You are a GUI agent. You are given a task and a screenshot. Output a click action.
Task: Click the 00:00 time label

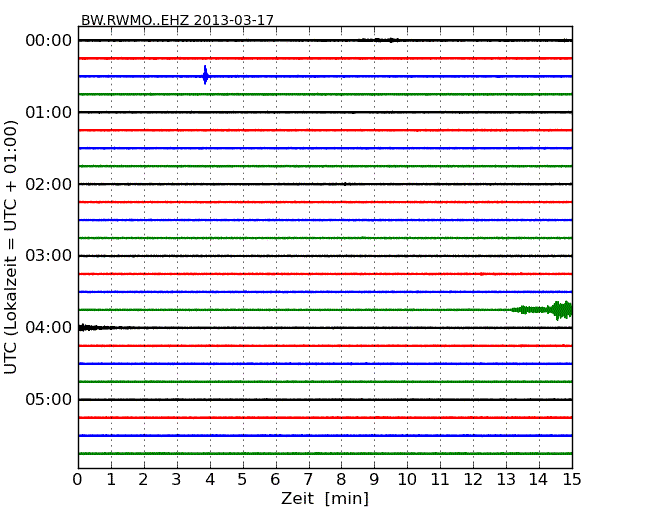pyautogui.click(x=49, y=41)
